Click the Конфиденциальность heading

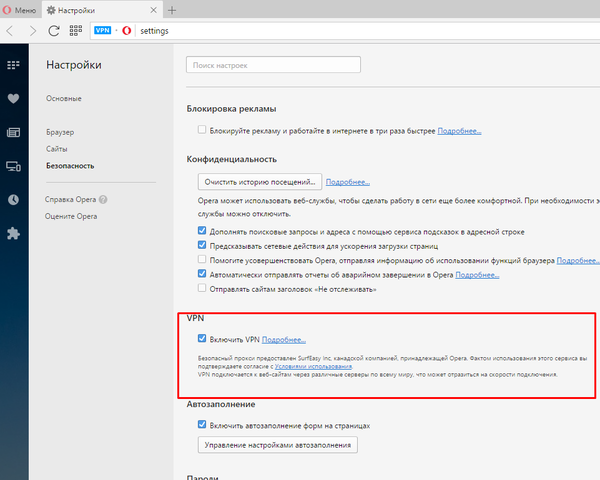pos(232,159)
